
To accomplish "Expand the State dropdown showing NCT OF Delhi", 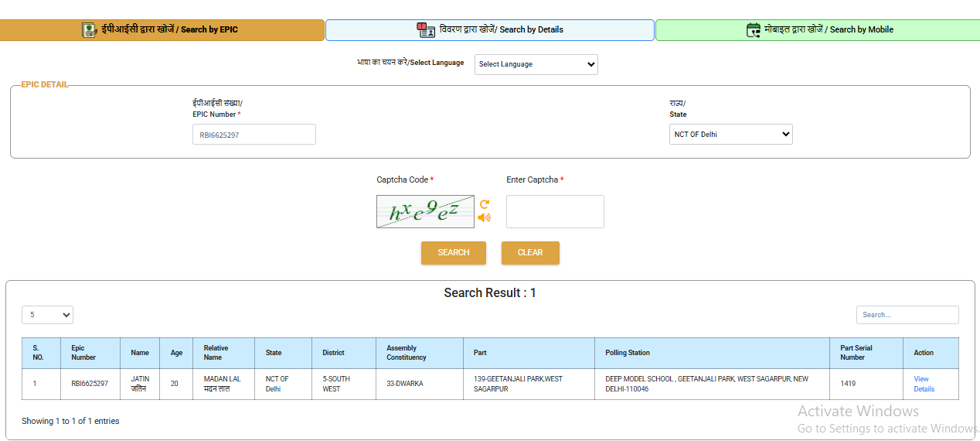I will tap(730, 135).
